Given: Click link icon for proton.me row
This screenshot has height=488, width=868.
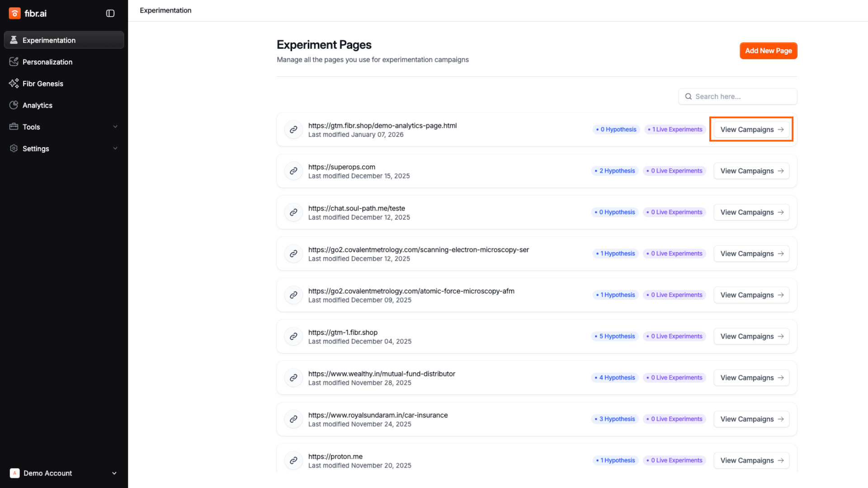Looking at the screenshot, I should [293, 460].
